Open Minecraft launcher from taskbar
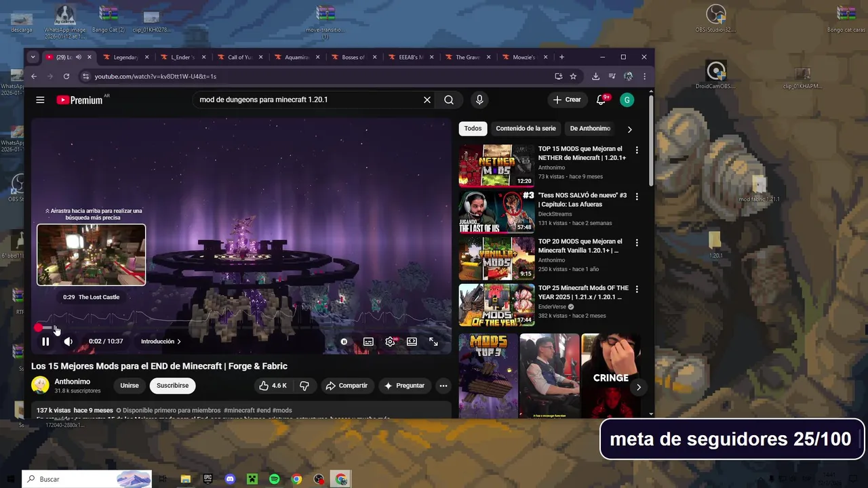 252,479
